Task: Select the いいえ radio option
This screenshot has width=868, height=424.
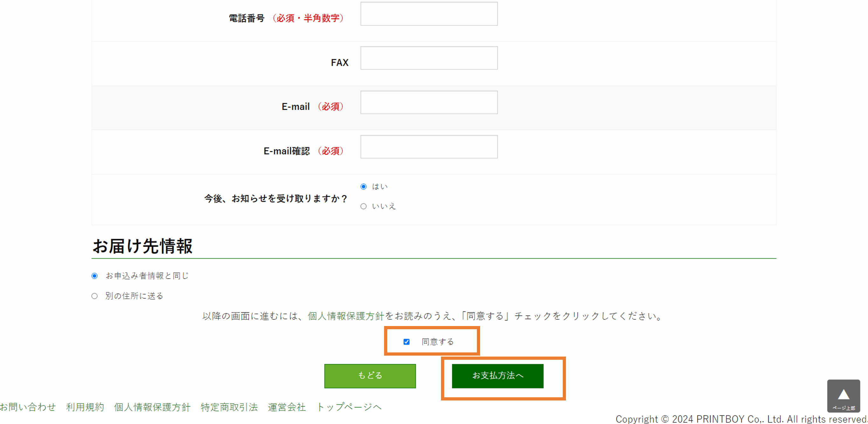Action: pos(363,206)
